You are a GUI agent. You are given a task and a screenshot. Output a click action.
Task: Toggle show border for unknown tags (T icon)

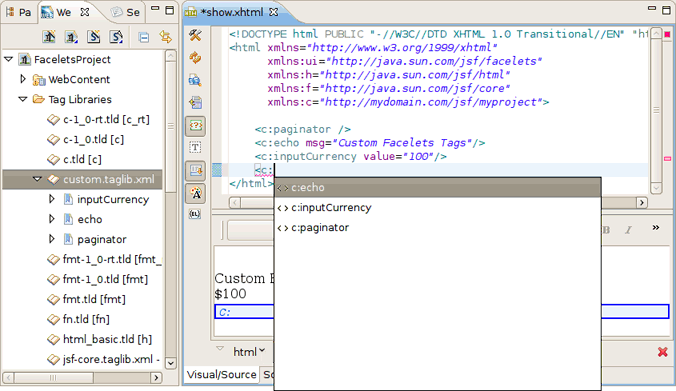tap(195, 147)
